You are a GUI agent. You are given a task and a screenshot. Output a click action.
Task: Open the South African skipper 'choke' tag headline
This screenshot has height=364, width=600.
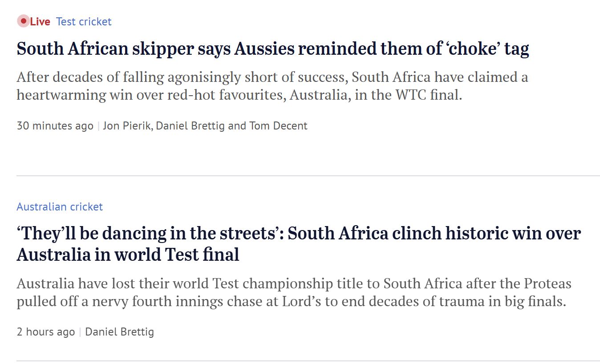[273, 49]
